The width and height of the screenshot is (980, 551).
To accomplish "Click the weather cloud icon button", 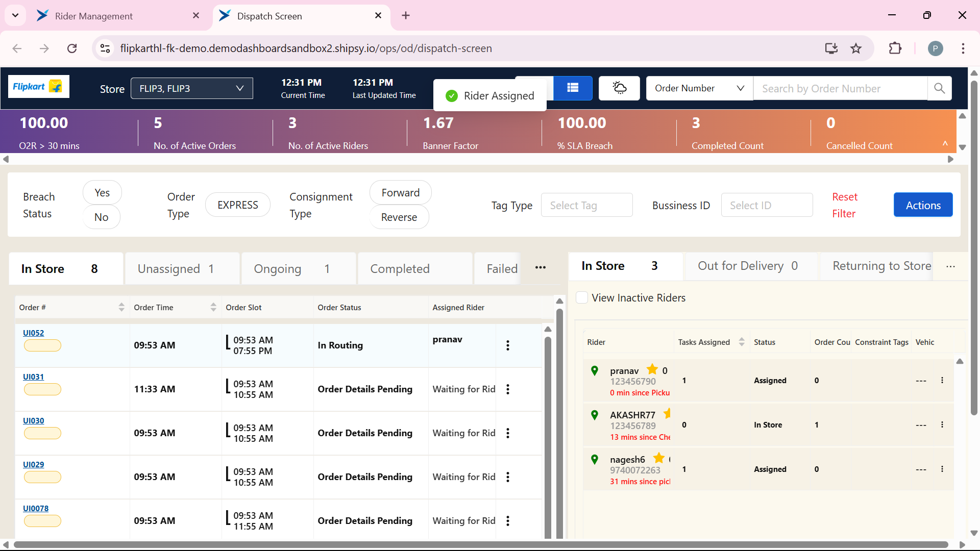I will click(619, 88).
